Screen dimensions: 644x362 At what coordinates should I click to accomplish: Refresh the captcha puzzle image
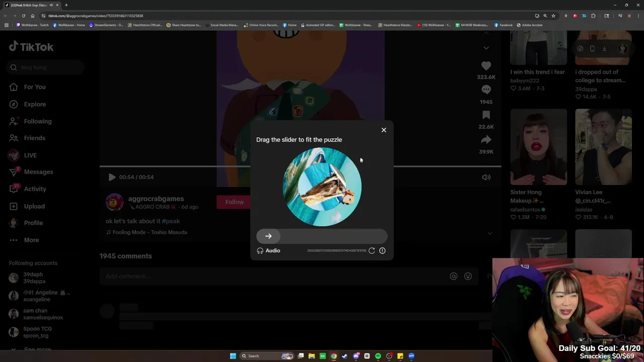click(371, 250)
